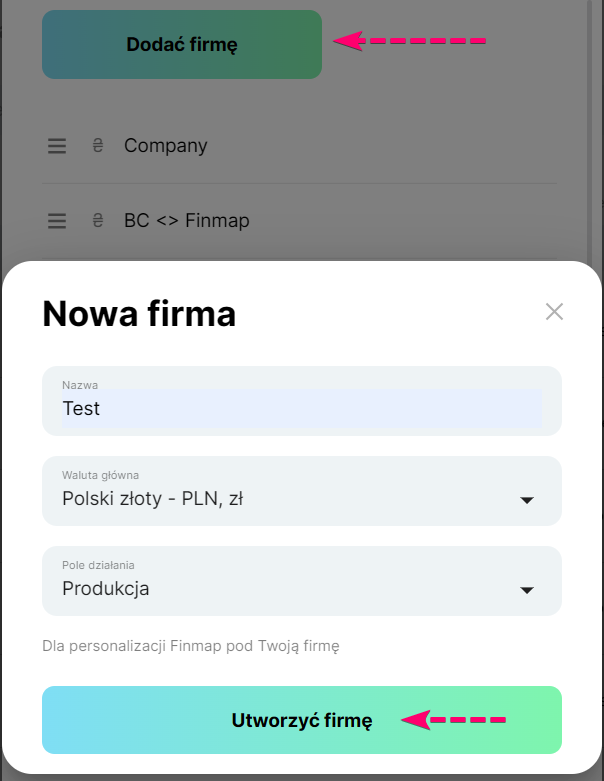Viewport: 604px width, 781px height.
Task: Open the BC <> Finmap company entry
Action: [186, 221]
